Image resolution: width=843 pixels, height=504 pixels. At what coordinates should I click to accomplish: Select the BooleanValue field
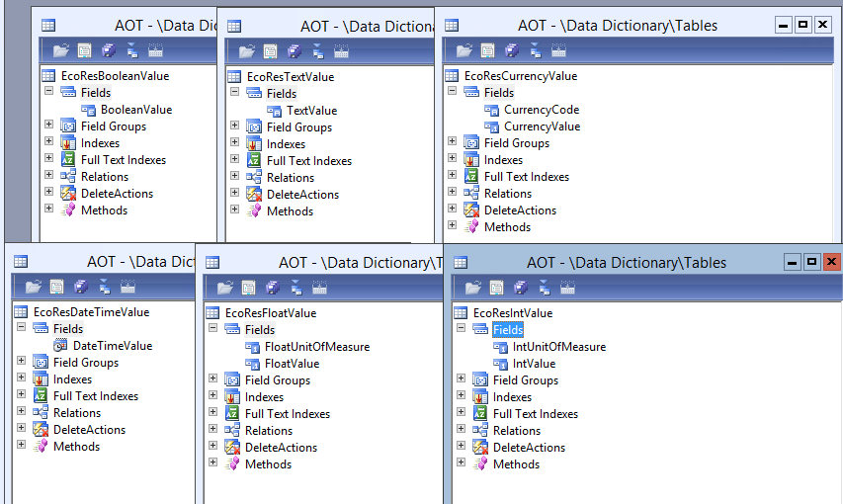pos(135,110)
